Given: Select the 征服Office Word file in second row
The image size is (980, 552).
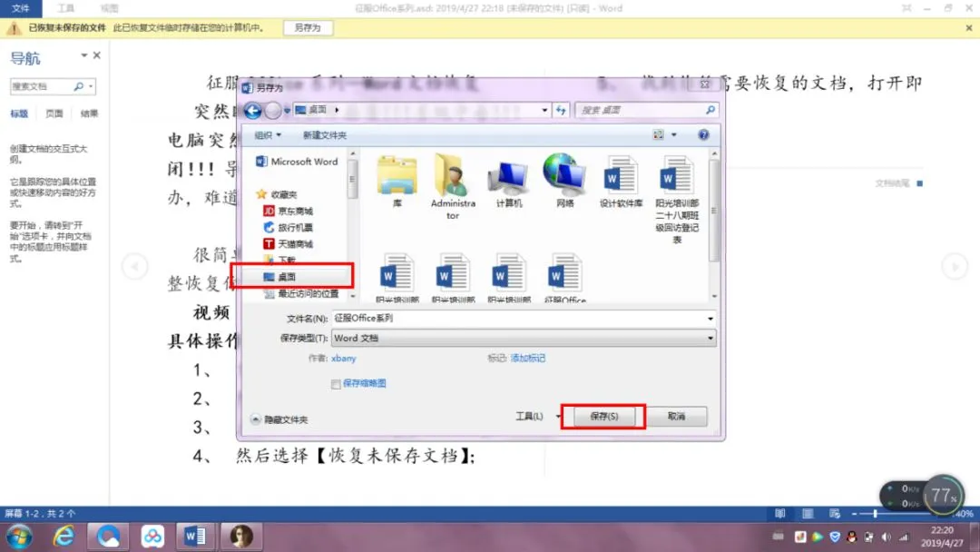Looking at the screenshot, I should coord(565,279).
